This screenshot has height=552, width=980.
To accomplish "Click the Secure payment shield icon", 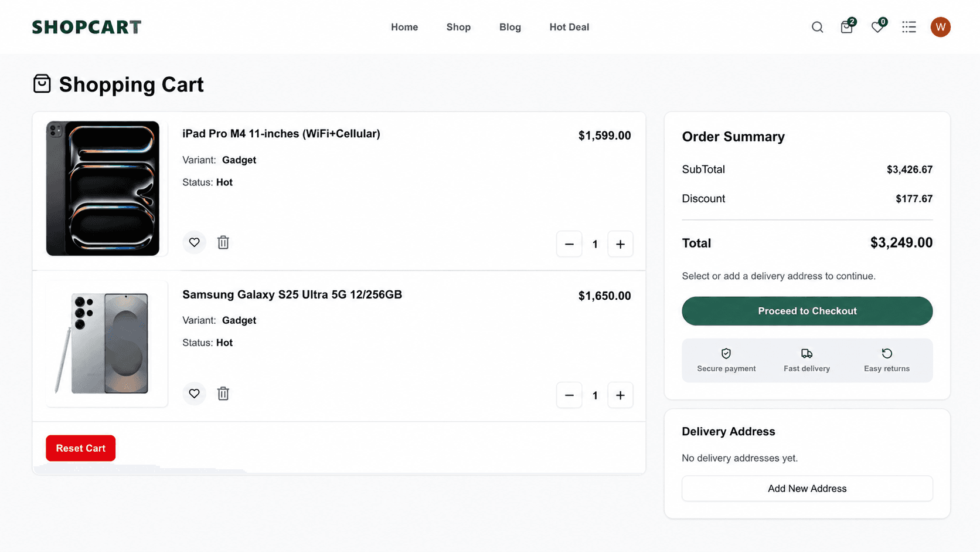I will (726, 353).
